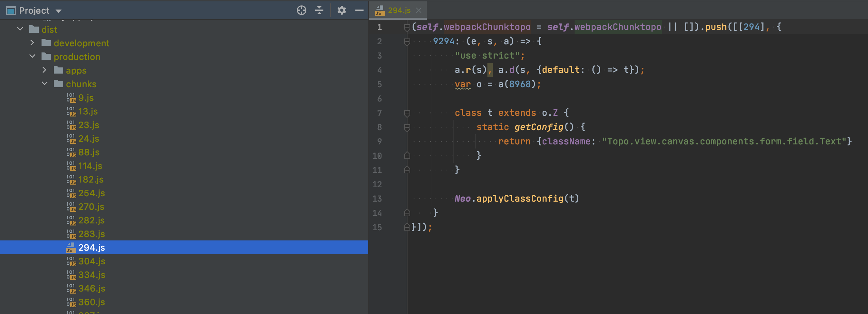Select the apps folder

point(76,70)
